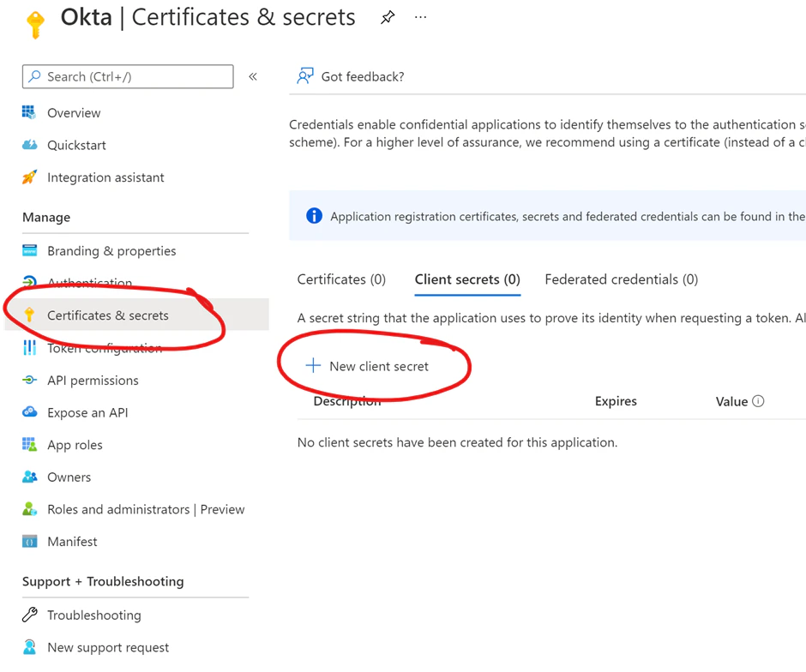Click the Expose an API icon
This screenshot has width=806, height=672.
(x=29, y=412)
